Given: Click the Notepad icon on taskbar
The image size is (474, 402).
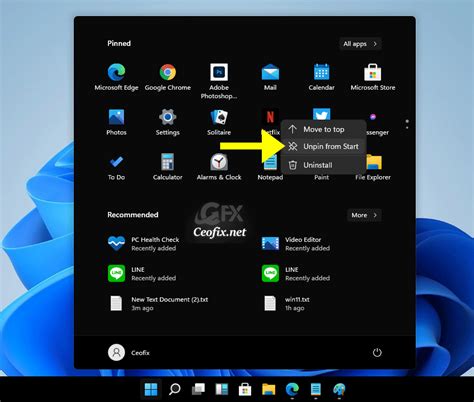Looking at the screenshot, I should (316, 389).
